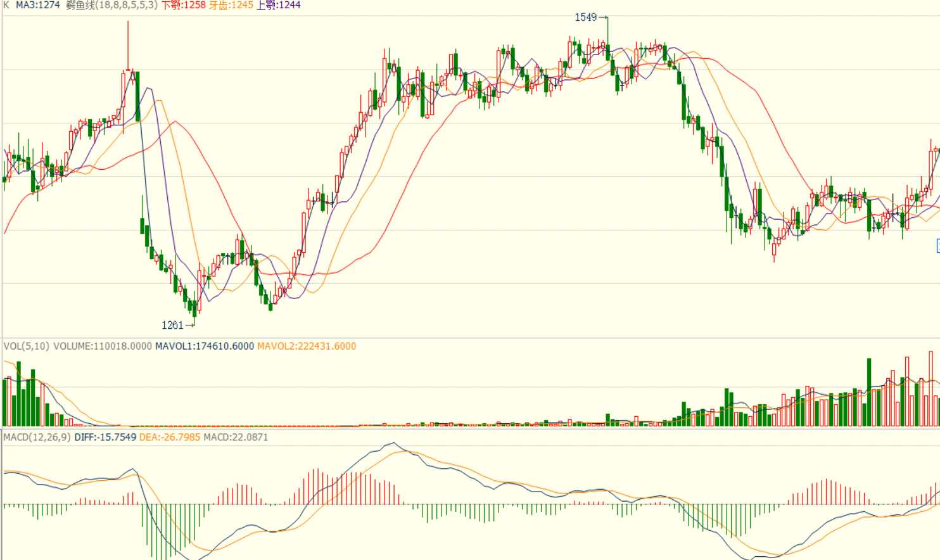Click the DIFF:-15.7549 value
The image size is (940, 560).
(x=105, y=437)
